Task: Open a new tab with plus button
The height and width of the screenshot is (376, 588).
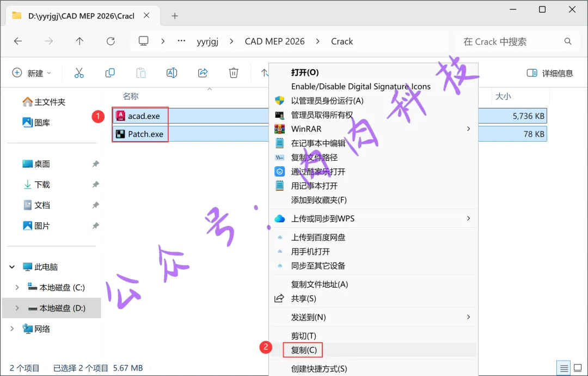Action: [x=175, y=16]
